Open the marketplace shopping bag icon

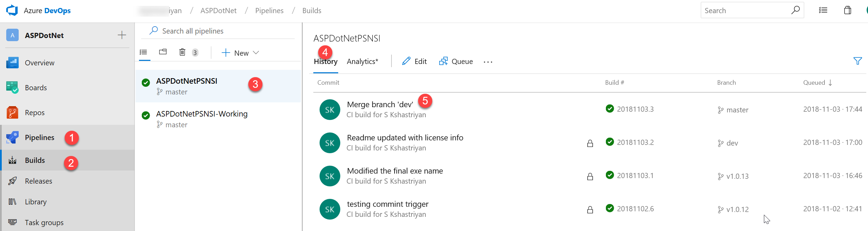848,10
